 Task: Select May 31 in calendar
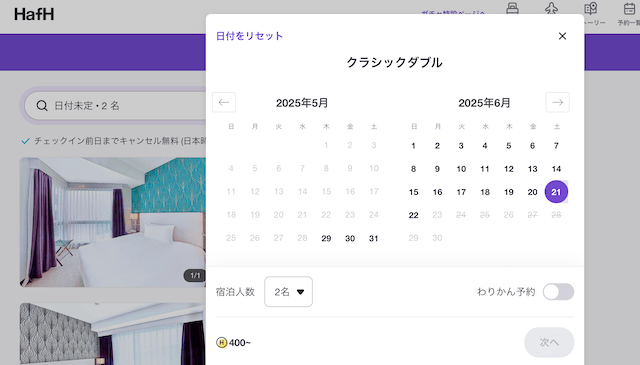373,238
